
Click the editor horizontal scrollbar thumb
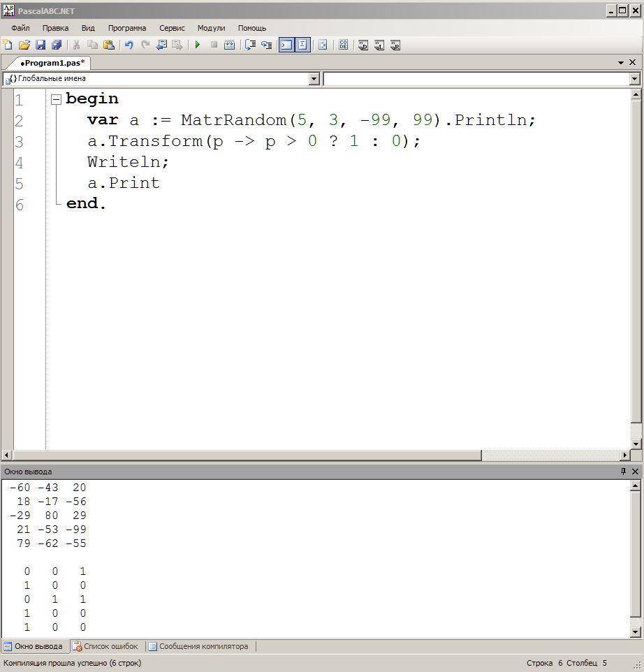pos(247,455)
